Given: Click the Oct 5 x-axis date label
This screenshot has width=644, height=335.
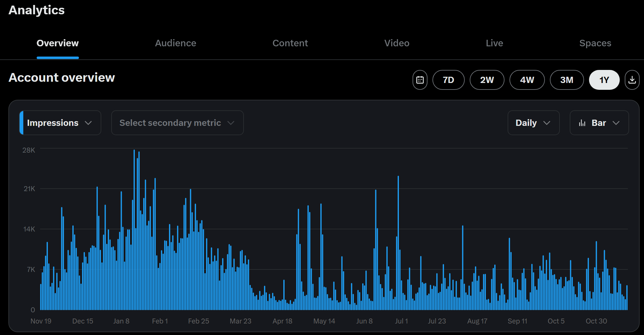Looking at the screenshot, I should (x=556, y=321).
